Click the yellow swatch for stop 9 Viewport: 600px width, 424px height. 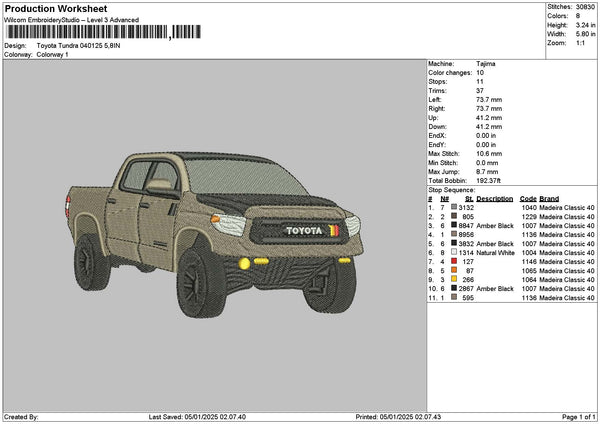pyautogui.click(x=454, y=279)
